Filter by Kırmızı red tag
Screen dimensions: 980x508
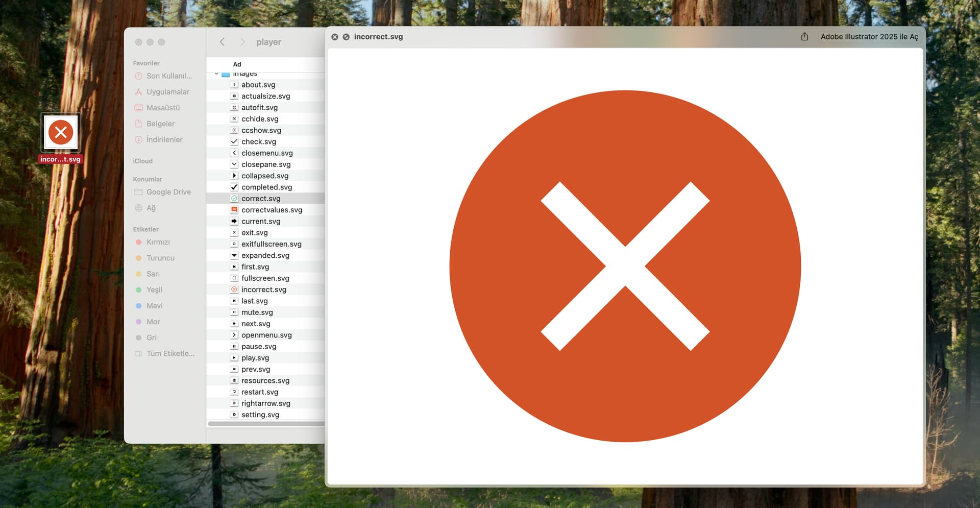[x=158, y=242]
